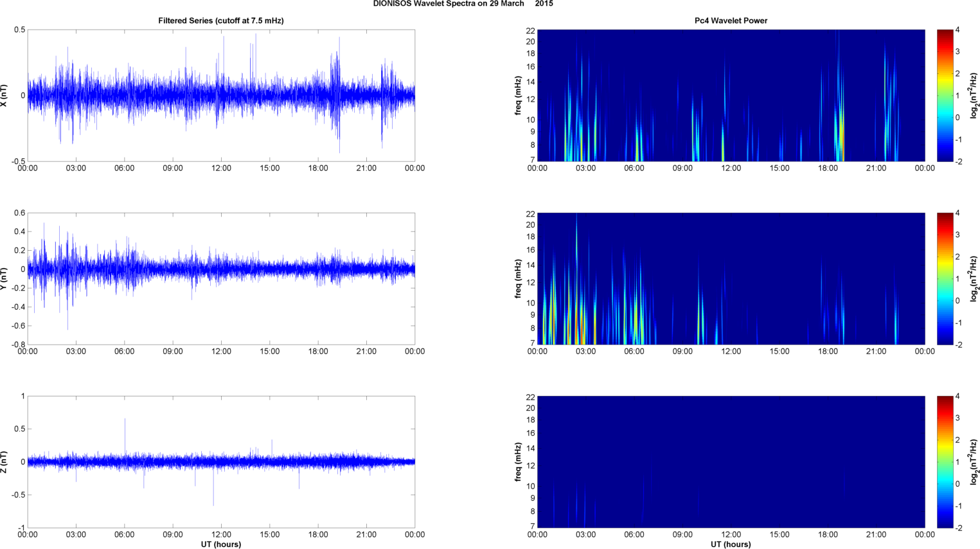Click the 'freq (mHz)' label of the middle spectrogram
The image size is (980, 549).
pyautogui.click(x=518, y=278)
